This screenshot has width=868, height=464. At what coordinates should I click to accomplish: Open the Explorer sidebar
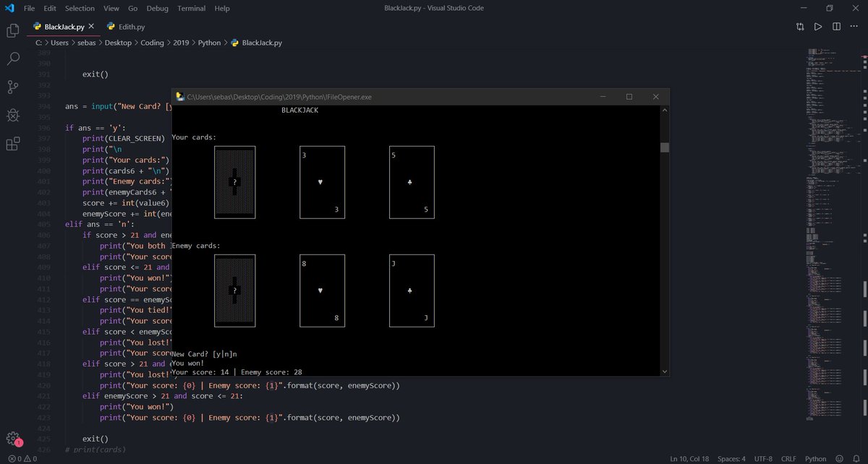(x=13, y=31)
